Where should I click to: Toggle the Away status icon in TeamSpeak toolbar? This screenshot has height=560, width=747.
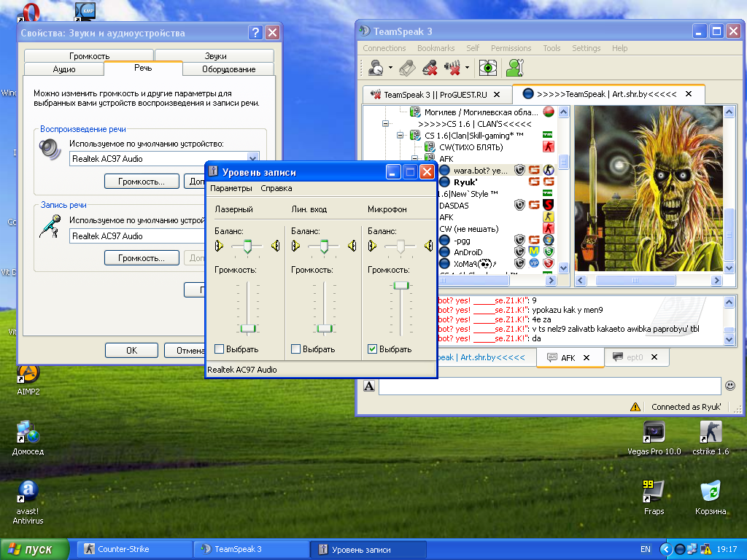376,68
